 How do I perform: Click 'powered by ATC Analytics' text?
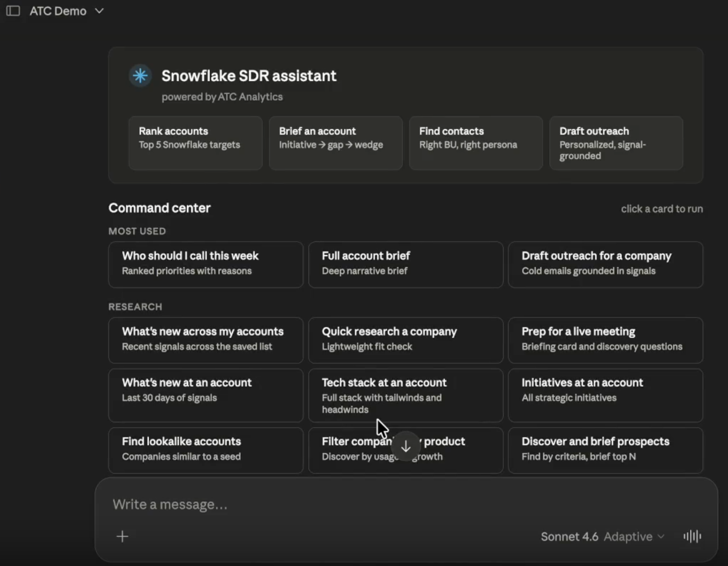click(x=222, y=97)
